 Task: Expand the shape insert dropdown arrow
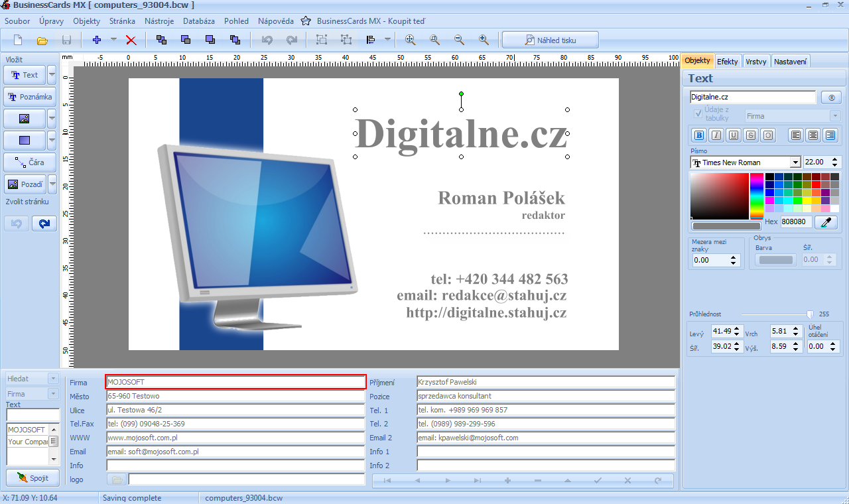point(52,141)
